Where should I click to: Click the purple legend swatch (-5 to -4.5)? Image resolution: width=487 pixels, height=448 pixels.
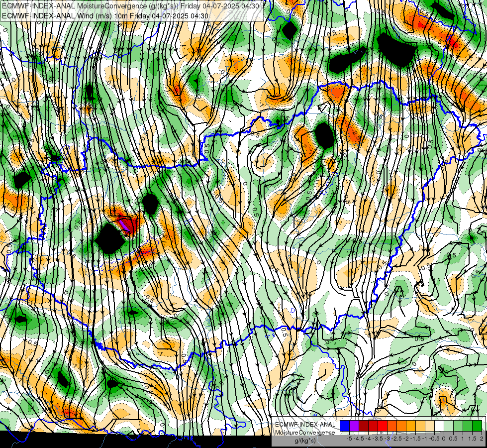354,426
